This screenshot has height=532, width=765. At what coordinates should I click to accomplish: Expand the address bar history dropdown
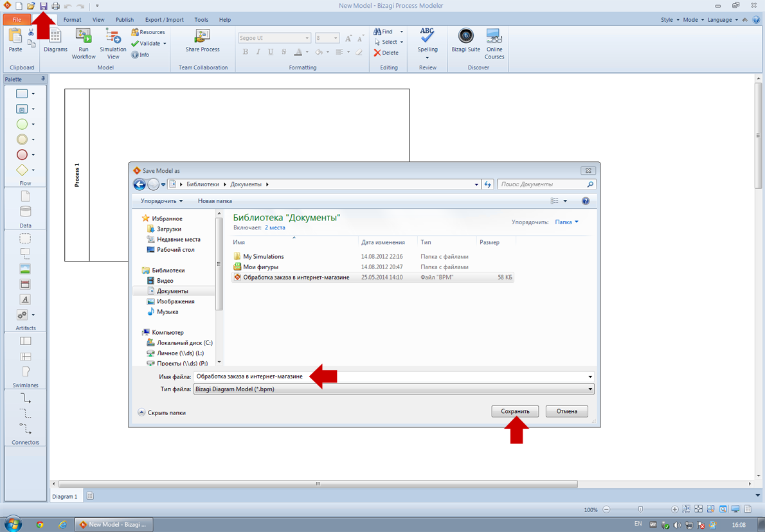tap(476, 184)
